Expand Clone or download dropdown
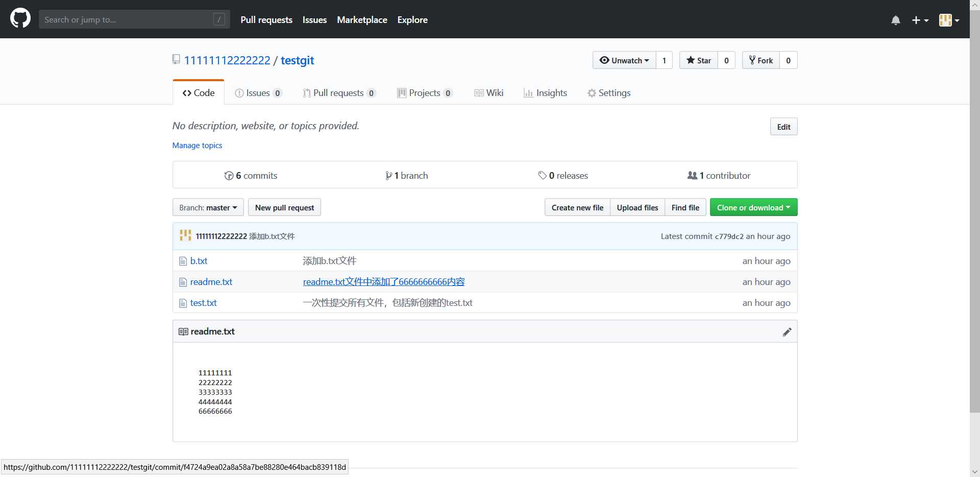 point(753,207)
